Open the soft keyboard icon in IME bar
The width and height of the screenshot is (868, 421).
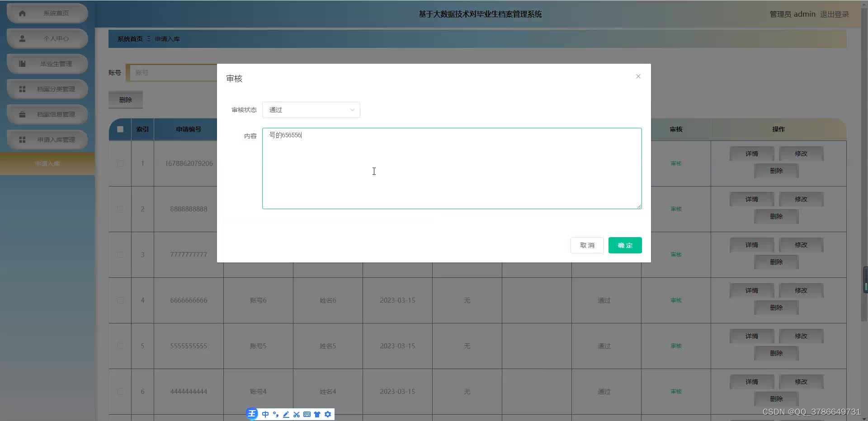point(307,414)
